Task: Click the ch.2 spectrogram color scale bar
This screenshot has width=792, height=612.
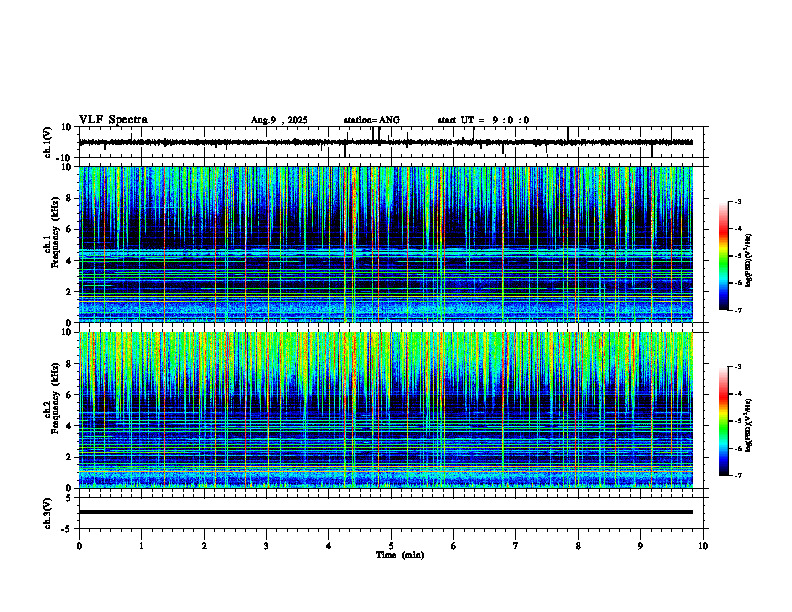Action: click(724, 421)
